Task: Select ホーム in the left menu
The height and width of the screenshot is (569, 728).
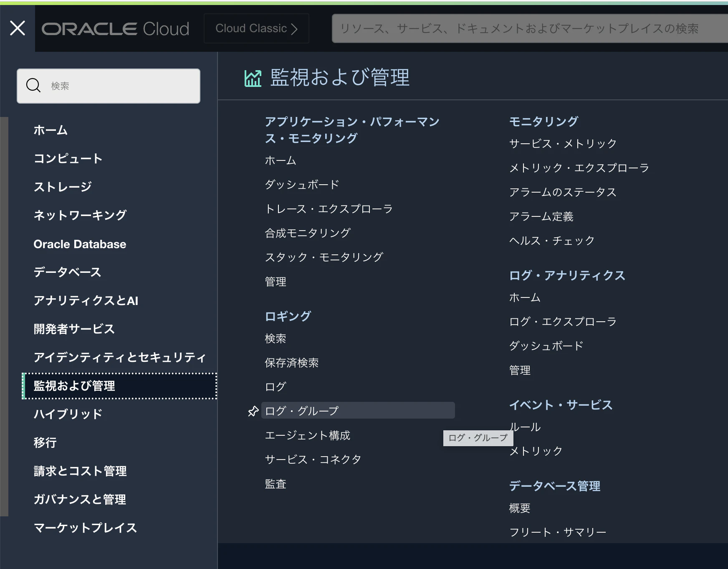Action: (x=51, y=130)
